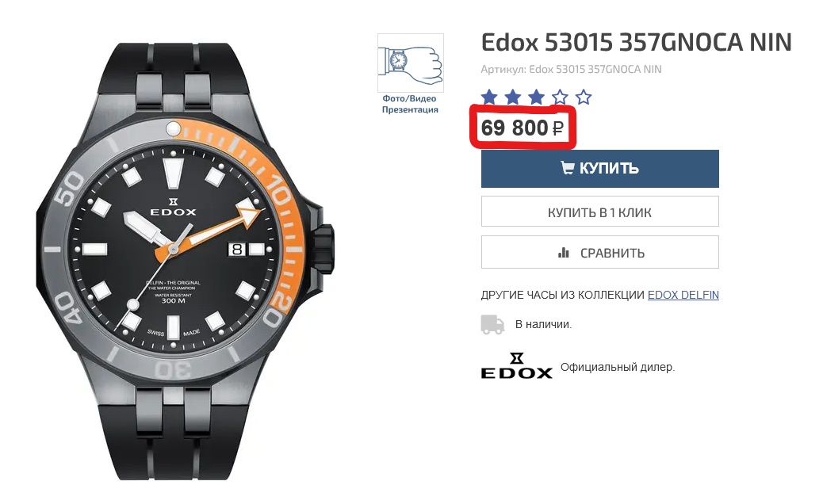This screenshot has width=823, height=504.
Task: Click the EDOX official dealer logo
Action: (516, 366)
